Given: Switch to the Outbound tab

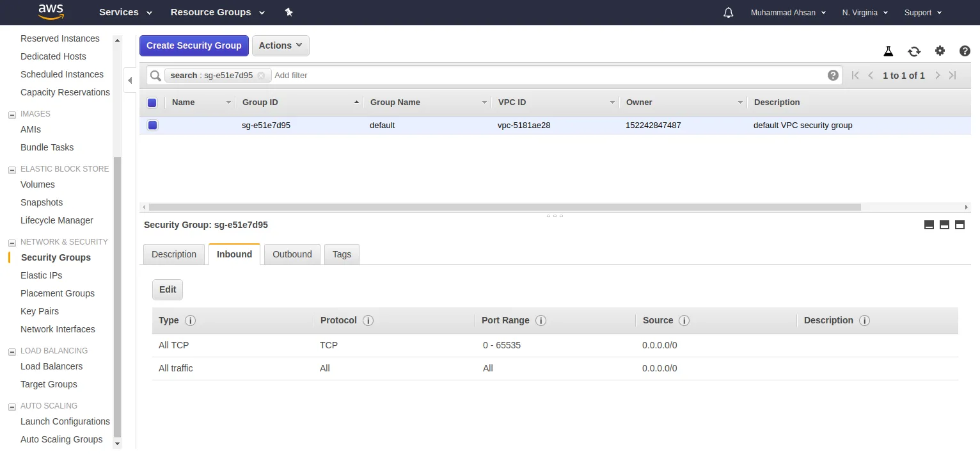Looking at the screenshot, I should pos(292,254).
